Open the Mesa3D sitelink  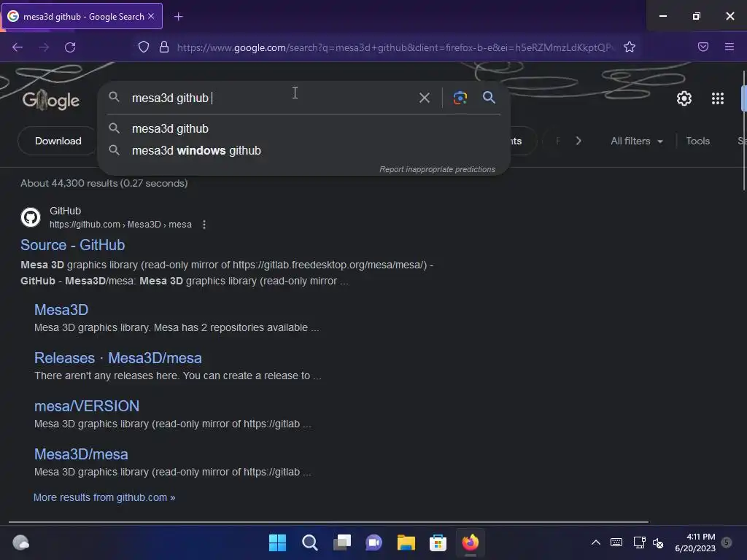click(x=61, y=309)
